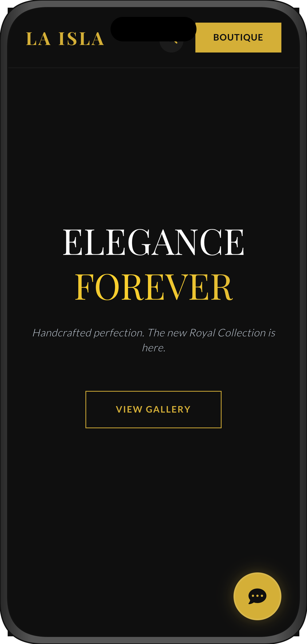Screen dimensions: 307x644
Task: Open the chat bubble widget
Action: click(257, 596)
